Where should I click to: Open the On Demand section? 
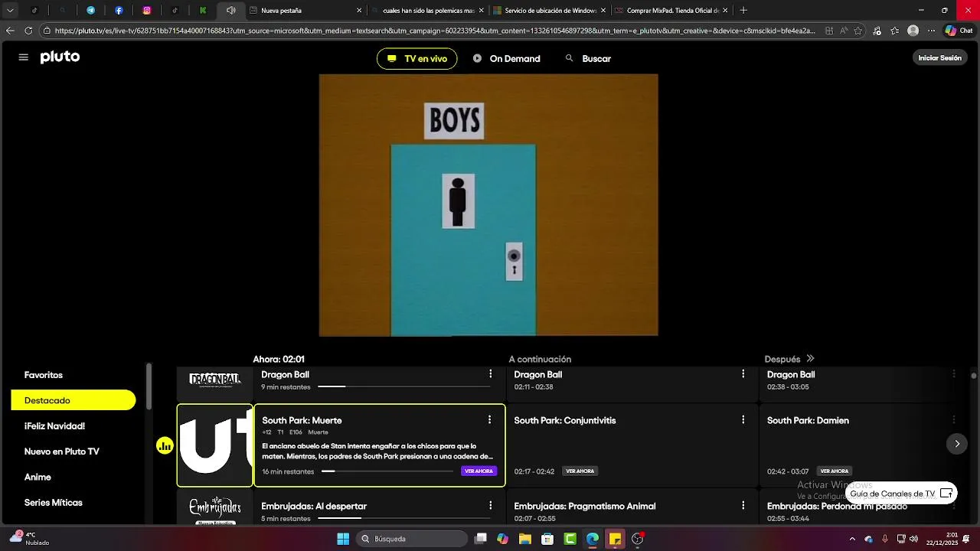(507, 59)
